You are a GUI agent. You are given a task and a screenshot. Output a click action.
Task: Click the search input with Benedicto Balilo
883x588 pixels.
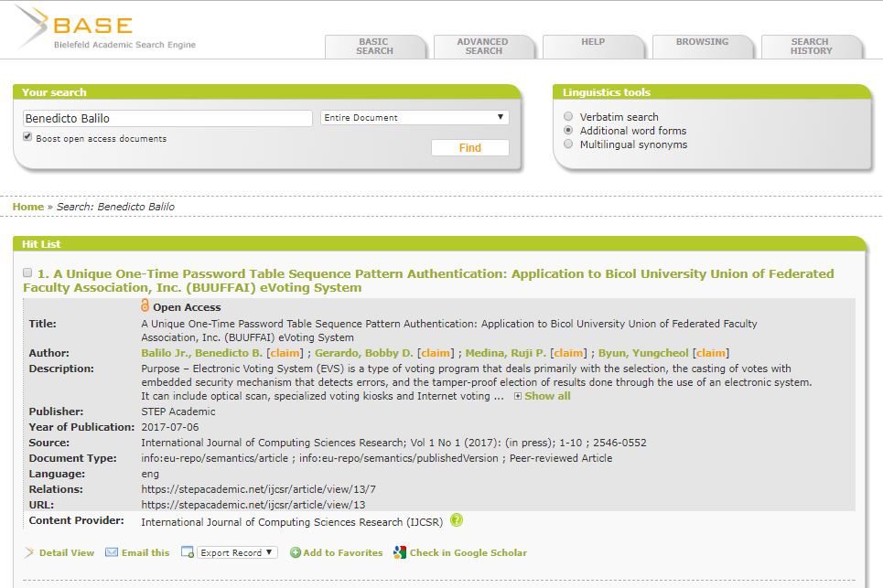tap(167, 118)
